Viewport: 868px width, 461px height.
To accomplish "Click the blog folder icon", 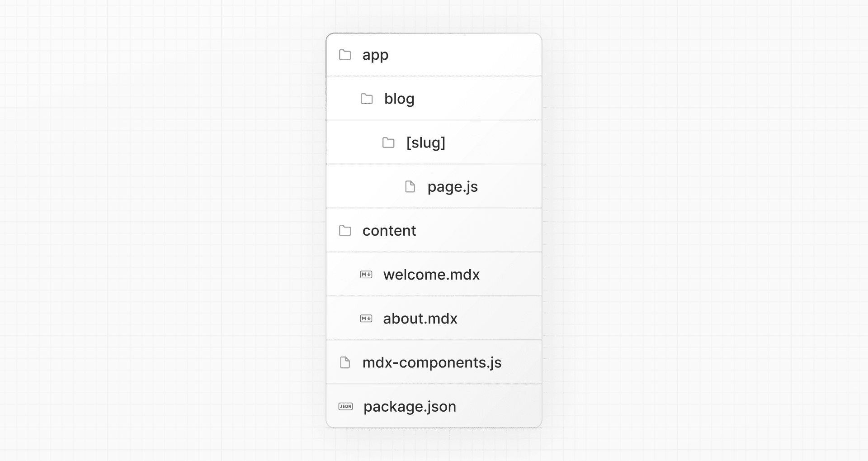I will click(x=367, y=99).
